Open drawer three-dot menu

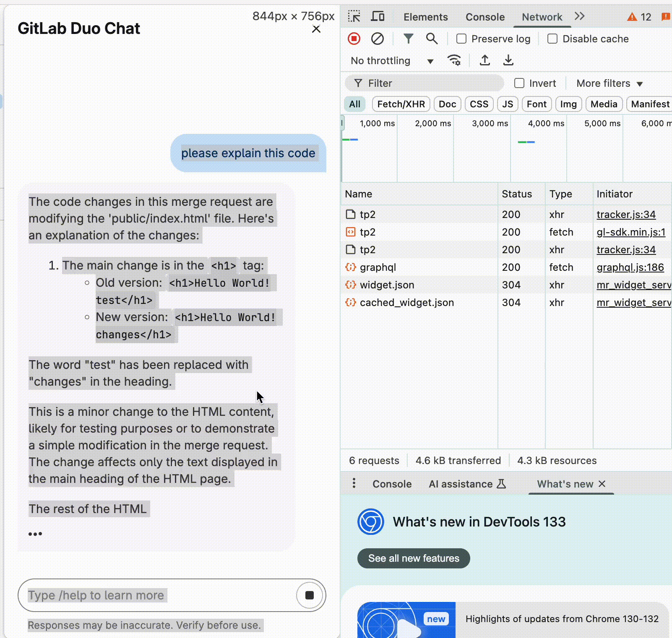(354, 483)
